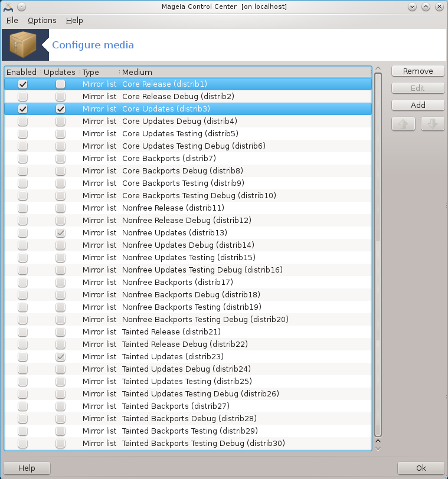
Task: Select row Tainted Backports Testing (distrib29)
Action: click(188, 431)
